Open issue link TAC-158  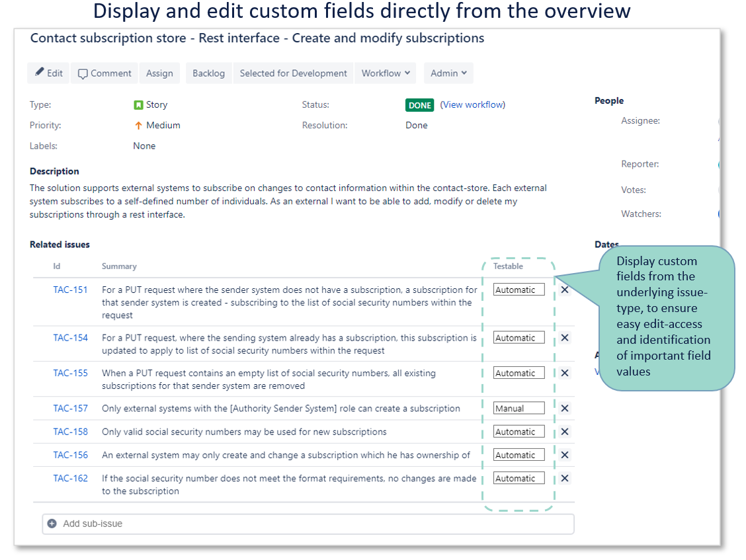(71, 432)
